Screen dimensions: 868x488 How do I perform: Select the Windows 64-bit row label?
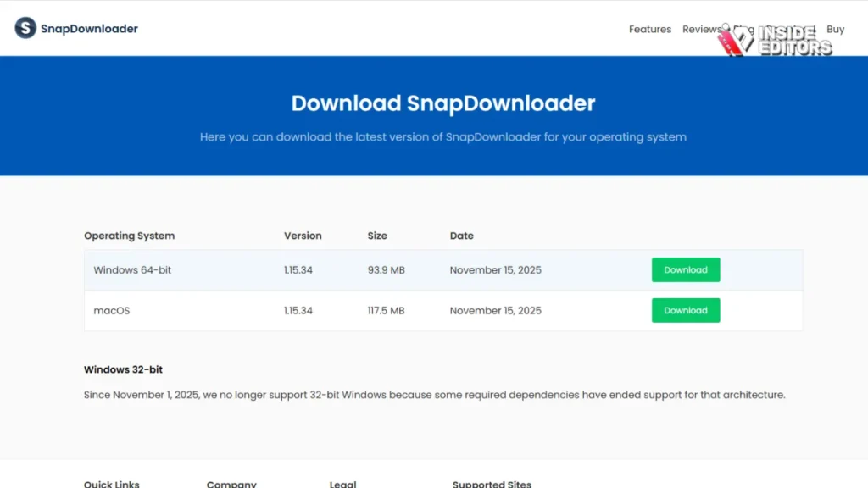pos(132,270)
